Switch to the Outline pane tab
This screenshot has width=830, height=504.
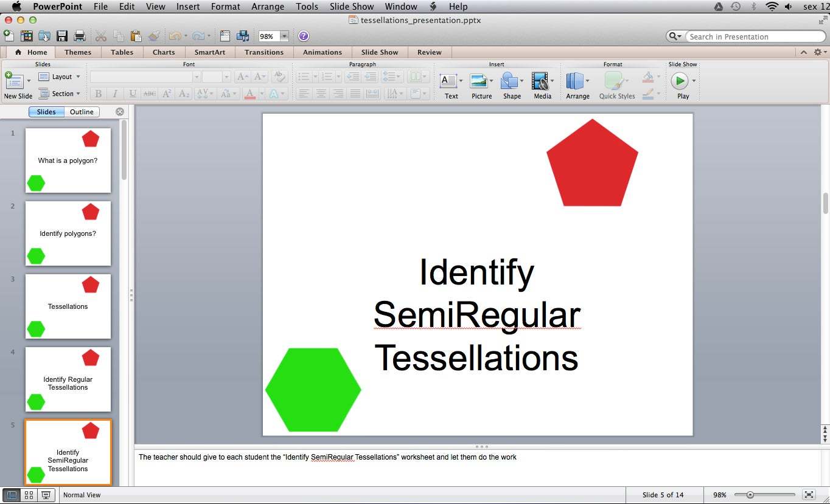(82, 111)
